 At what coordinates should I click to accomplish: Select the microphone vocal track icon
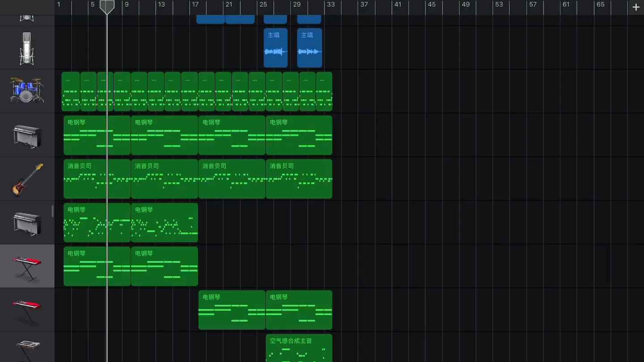[x=27, y=48]
